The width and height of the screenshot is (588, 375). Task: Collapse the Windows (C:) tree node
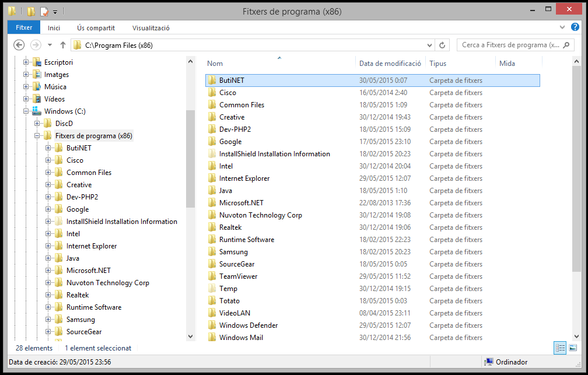tap(26, 111)
